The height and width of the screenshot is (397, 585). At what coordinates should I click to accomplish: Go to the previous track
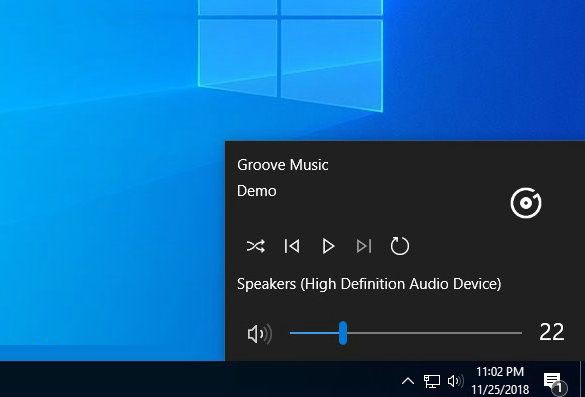(292, 246)
